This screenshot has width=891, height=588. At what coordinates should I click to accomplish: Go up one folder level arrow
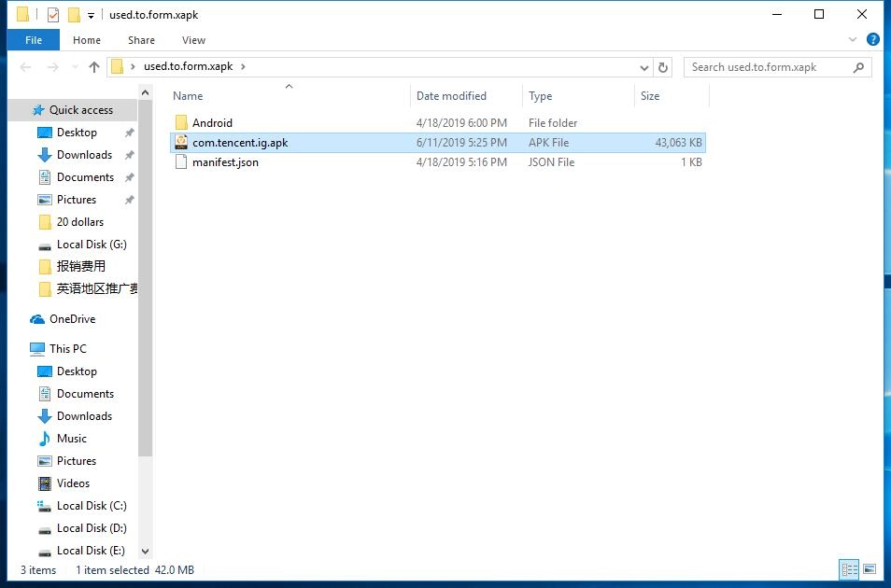pos(93,67)
